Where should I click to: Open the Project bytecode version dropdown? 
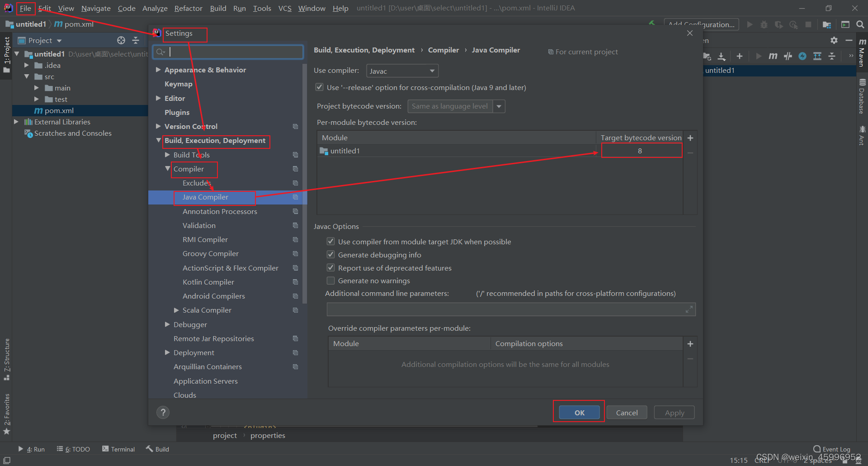coord(498,106)
